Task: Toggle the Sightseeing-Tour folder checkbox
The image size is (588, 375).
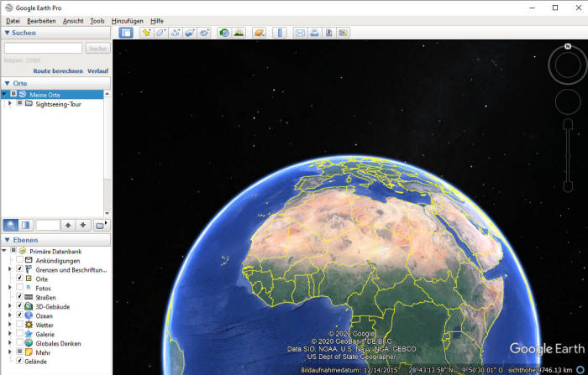Action: click(x=19, y=103)
